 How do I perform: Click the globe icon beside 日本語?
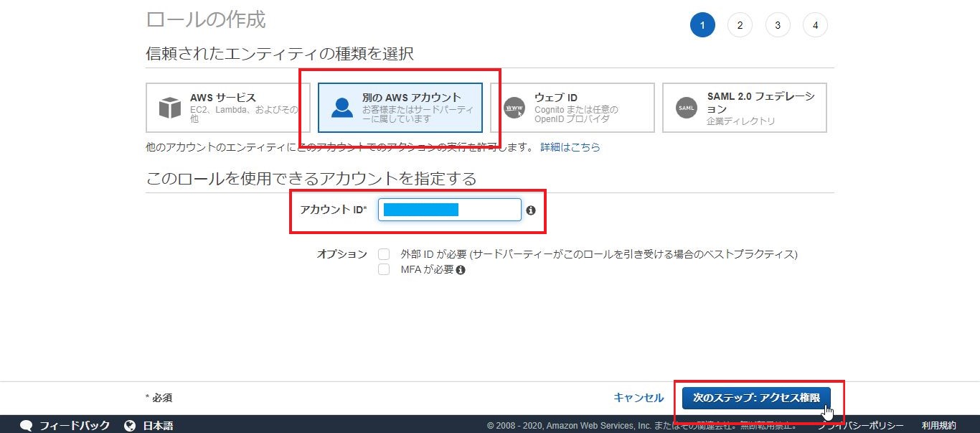pyautogui.click(x=130, y=426)
